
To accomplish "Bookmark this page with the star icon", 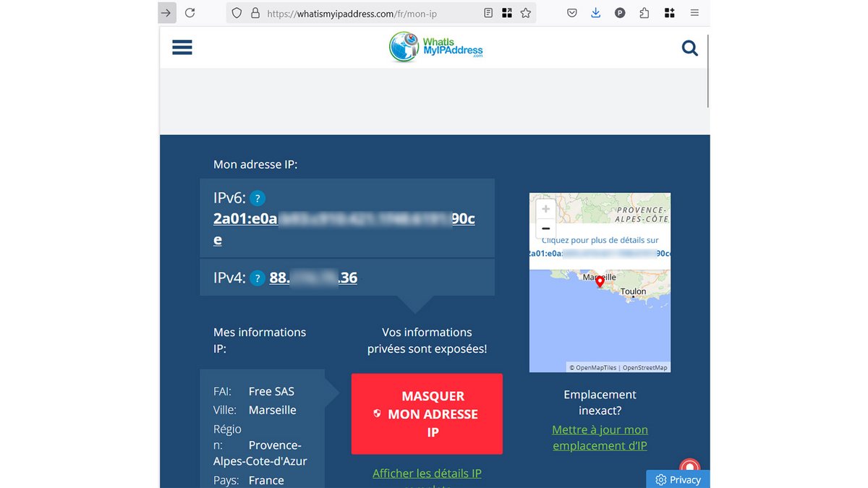I will [x=526, y=13].
